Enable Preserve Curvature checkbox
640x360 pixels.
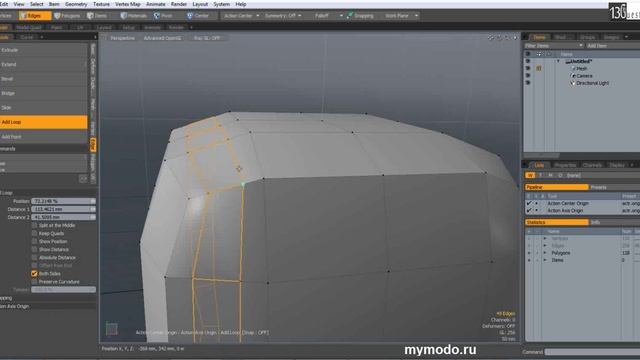click(34, 282)
